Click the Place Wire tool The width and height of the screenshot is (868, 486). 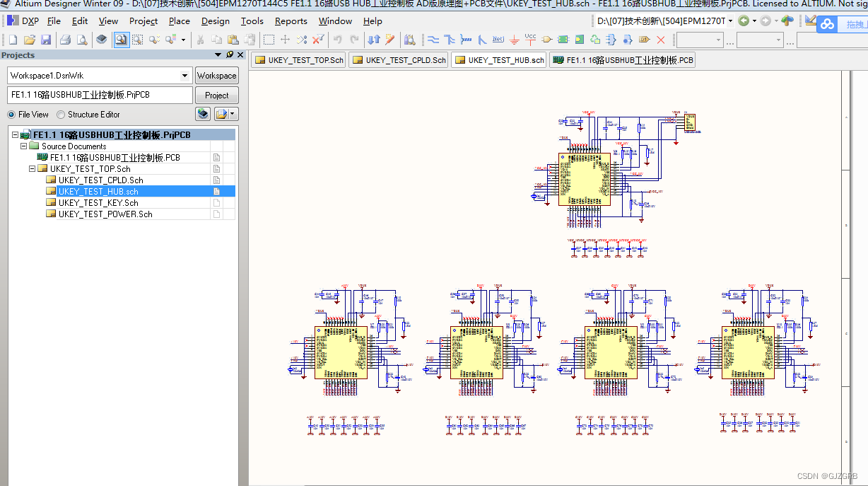coord(433,40)
